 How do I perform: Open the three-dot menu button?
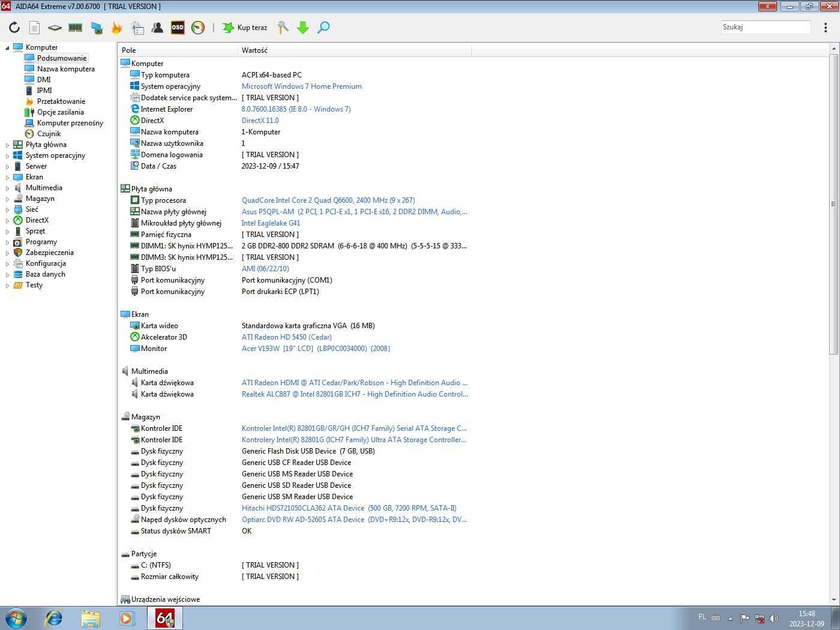point(826,28)
